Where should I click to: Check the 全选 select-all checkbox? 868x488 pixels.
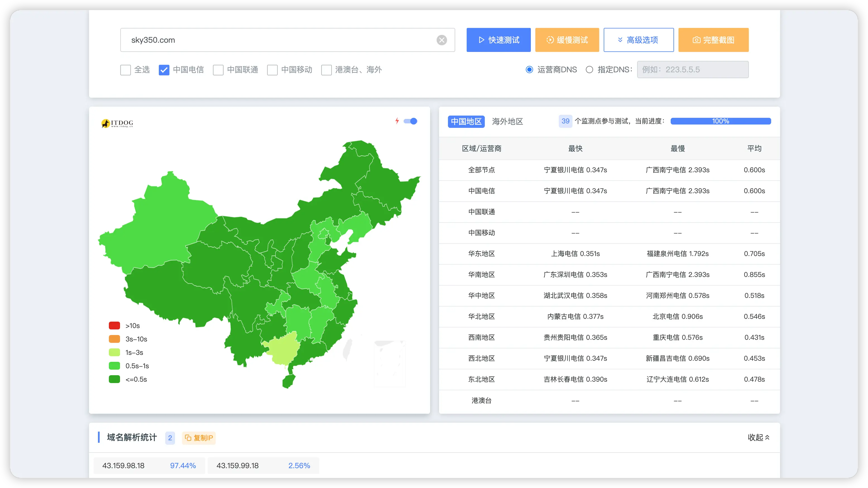pyautogui.click(x=126, y=70)
